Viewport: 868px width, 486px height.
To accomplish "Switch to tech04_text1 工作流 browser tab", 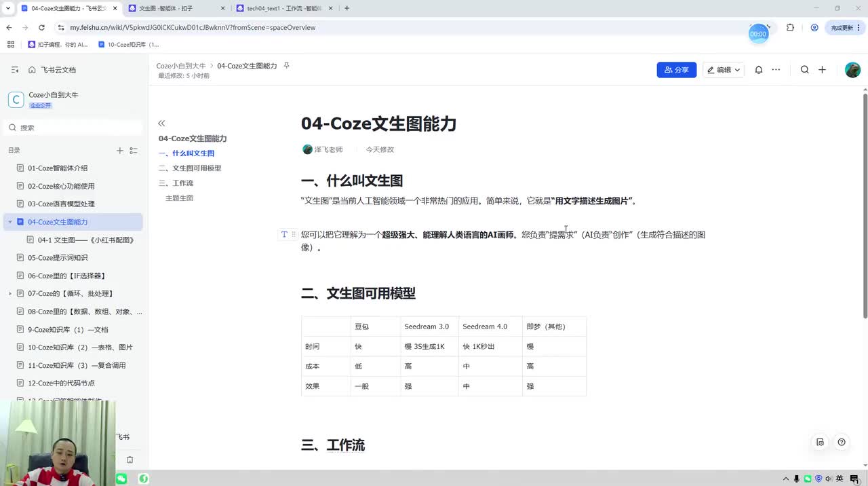I will point(283,8).
